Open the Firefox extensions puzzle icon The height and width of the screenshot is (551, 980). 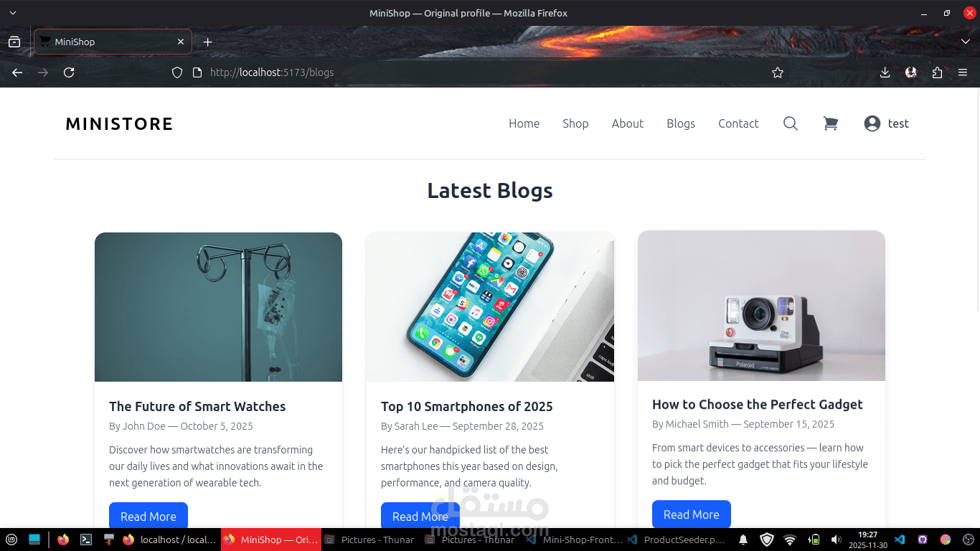(937, 72)
